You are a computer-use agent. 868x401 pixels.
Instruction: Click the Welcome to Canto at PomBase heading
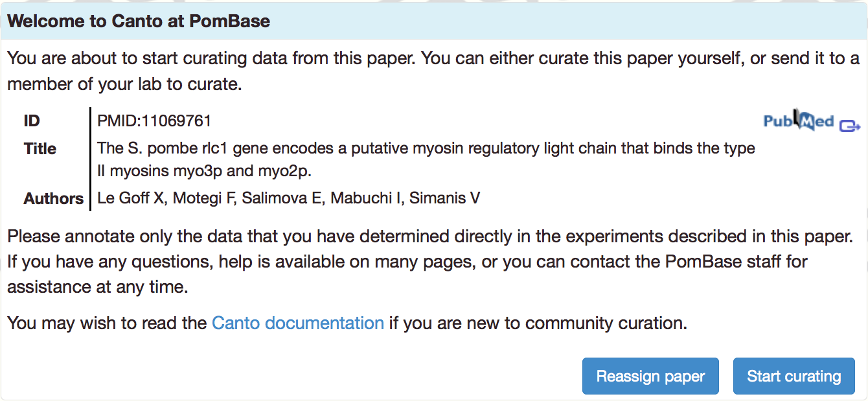pos(139,21)
